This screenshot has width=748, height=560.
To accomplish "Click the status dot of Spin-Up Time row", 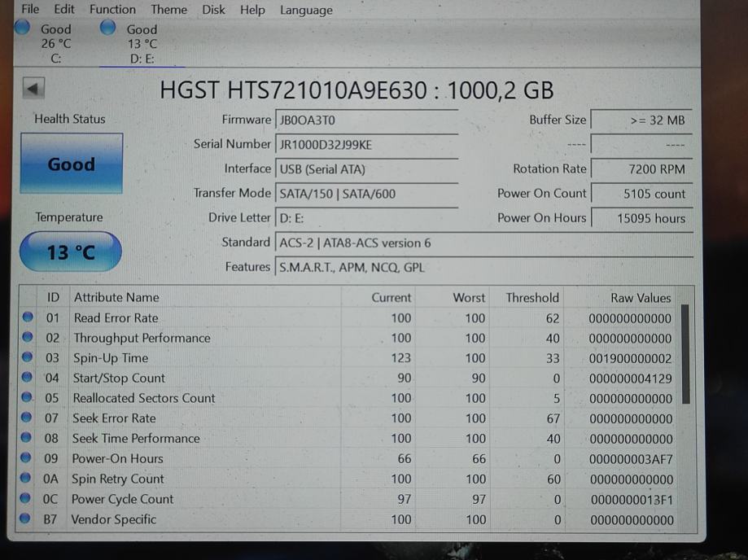I will click(27, 357).
